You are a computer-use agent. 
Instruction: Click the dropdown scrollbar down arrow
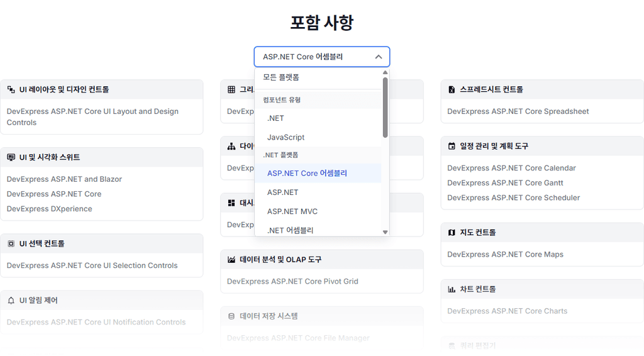386,232
